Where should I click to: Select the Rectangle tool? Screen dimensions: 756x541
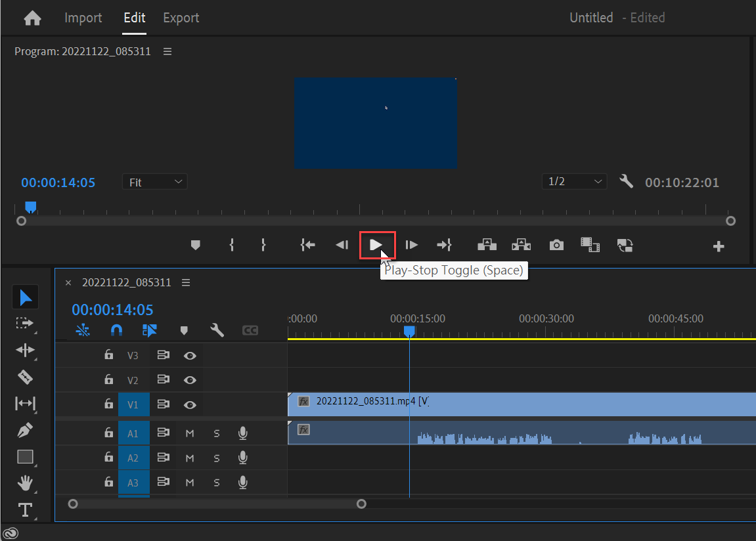[25, 457]
